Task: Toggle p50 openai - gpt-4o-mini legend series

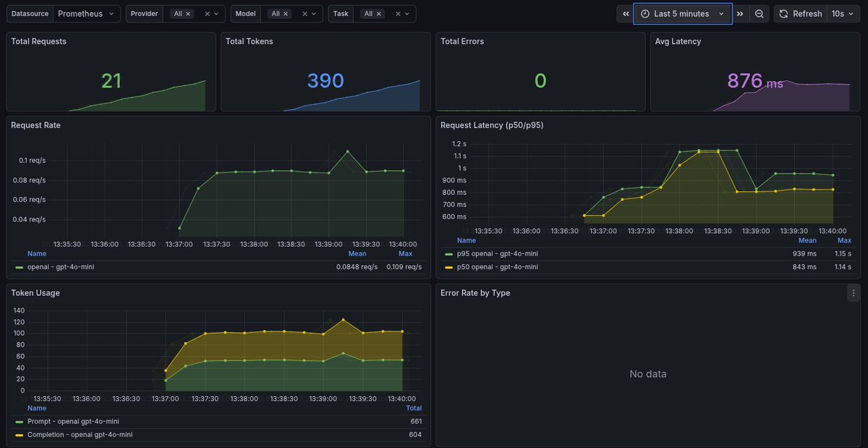Action: [x=498, y=267]
